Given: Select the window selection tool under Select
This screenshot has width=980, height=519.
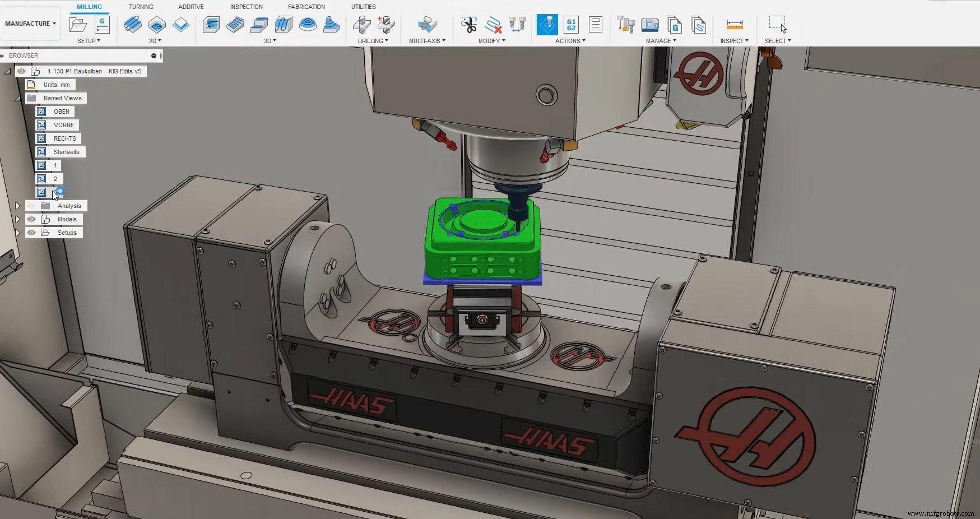Looking at the screenshot, I should pos(778,22).
